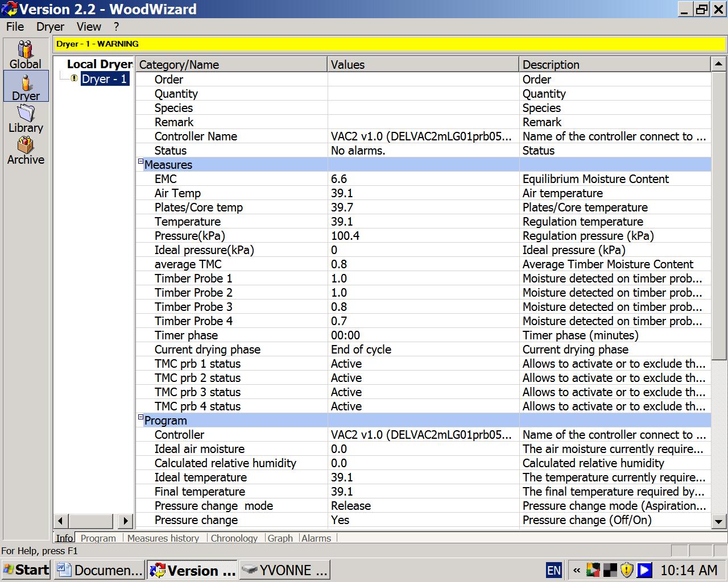Select the Timber Probe 4 row
The image size is (728, 582).
(423, 321)
